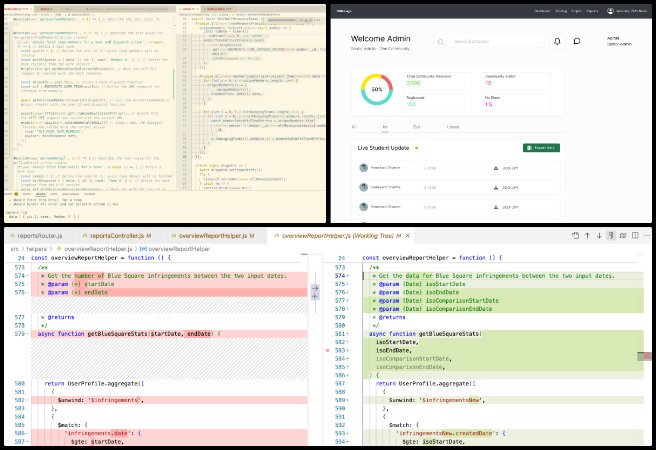The height and width of the screenshot is (450, 656).
Task: Click the 'helpers' breadcrumb segment
Action: pos(36,249)
